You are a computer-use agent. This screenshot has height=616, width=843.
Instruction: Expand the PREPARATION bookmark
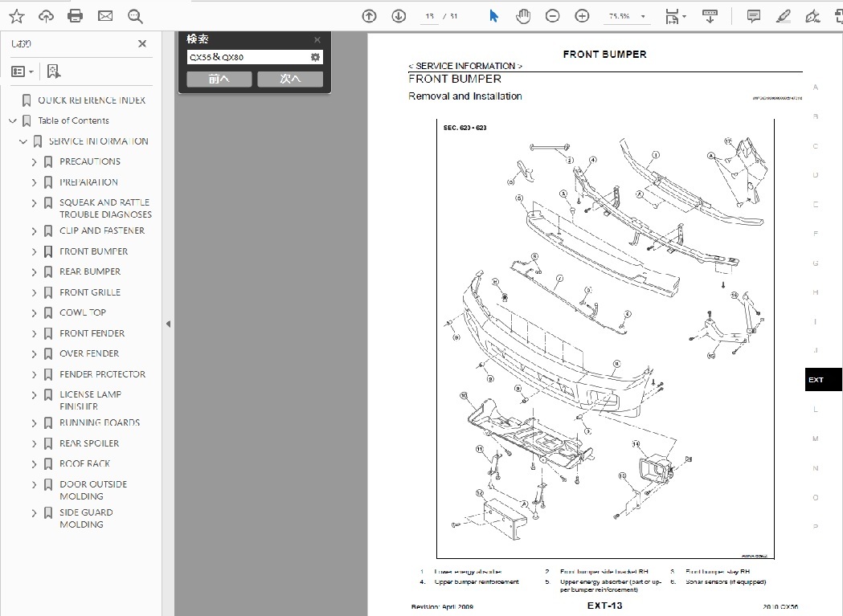34,182
